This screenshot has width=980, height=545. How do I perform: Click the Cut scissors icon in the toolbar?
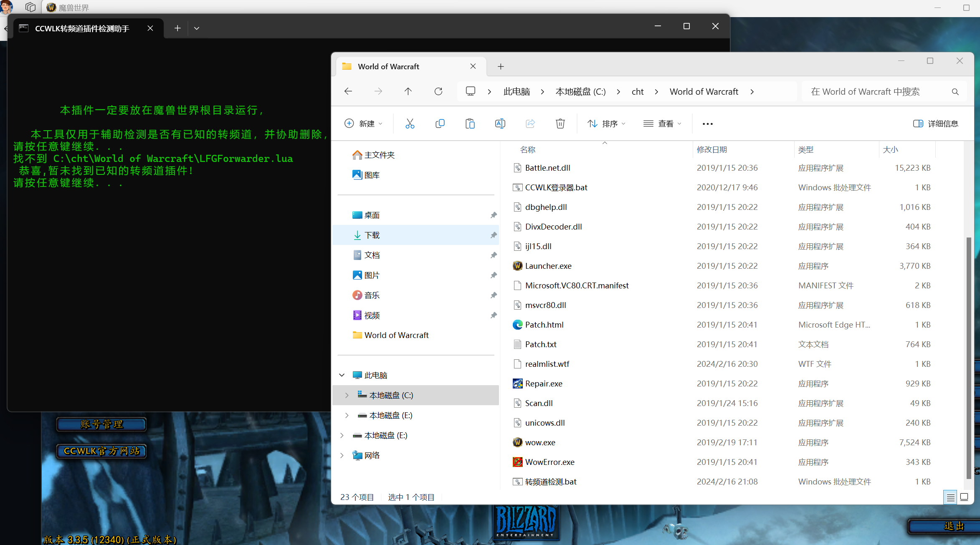tap(410, 124)
